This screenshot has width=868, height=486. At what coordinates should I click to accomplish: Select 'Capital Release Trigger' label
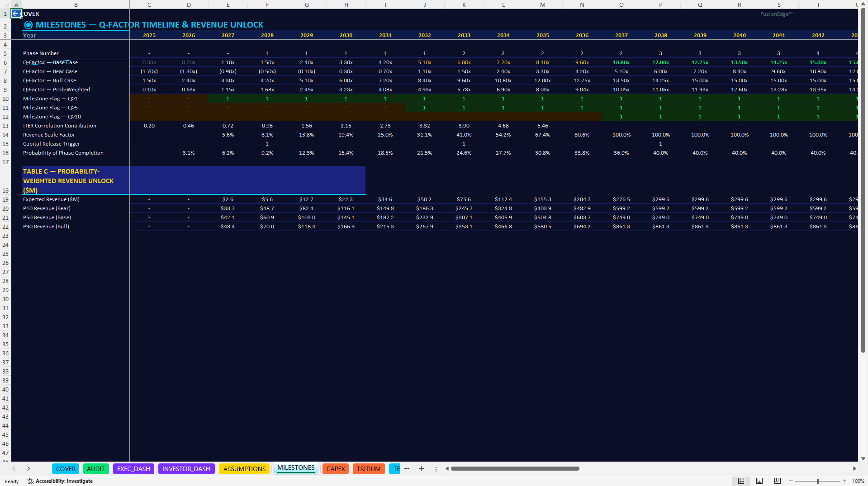pos(76,144)
